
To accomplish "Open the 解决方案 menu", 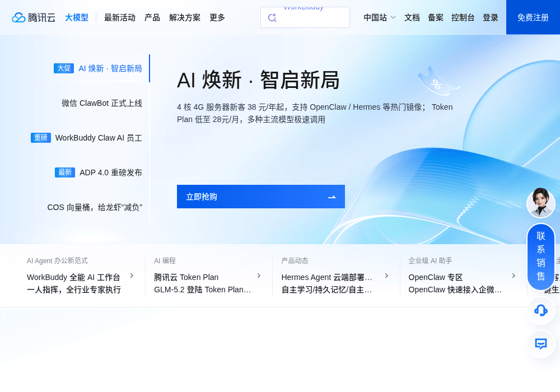I will 185,17.
